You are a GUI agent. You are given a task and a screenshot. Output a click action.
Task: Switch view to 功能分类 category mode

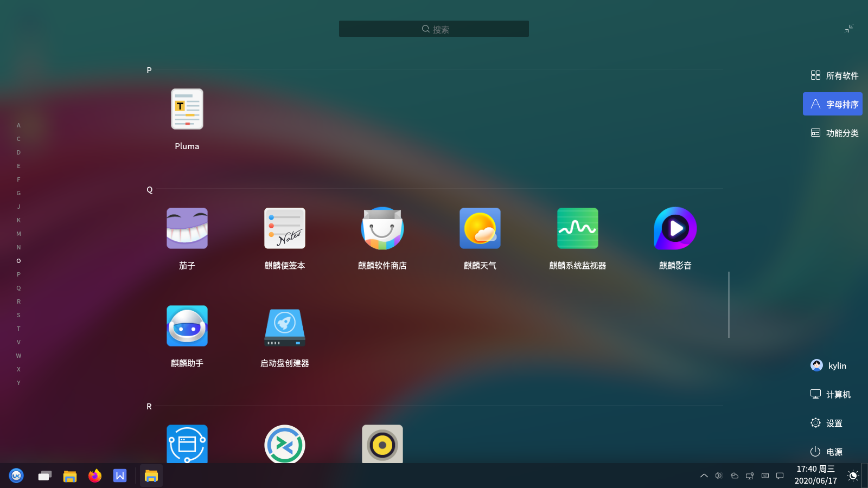[x=834, y=132]
